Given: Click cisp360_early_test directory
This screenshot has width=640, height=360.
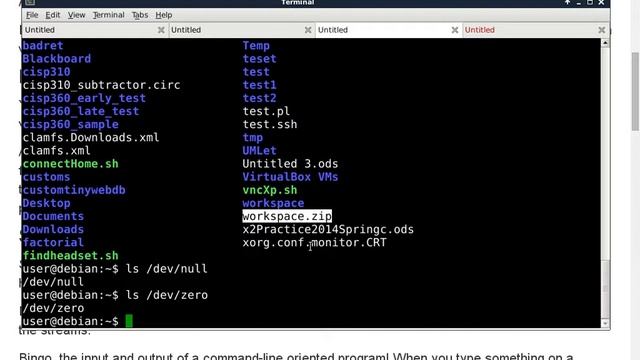Looking at the screenshot, I should pyautogui.click(x=84, y=98).
